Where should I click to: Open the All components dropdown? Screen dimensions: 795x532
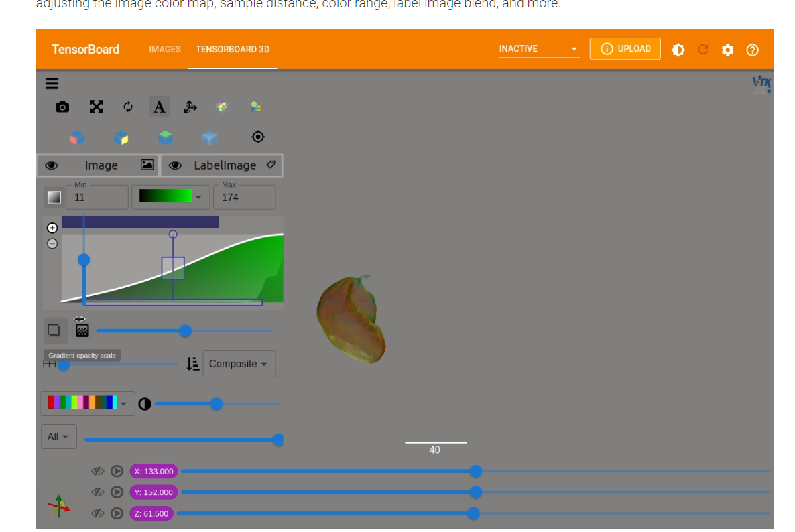(x=58, y=436)
